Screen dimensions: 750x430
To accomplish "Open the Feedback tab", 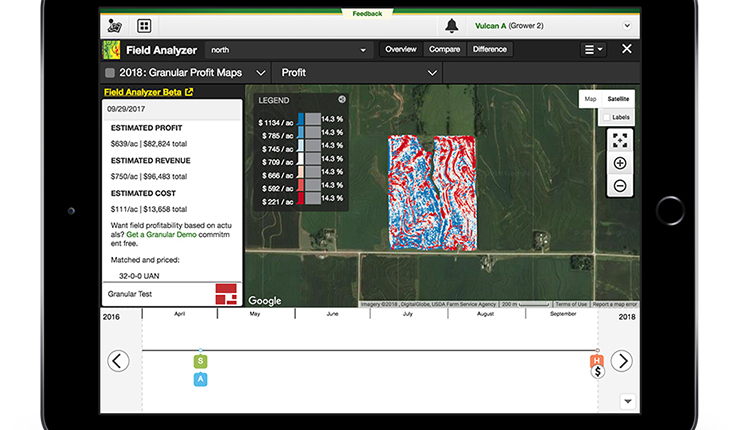I will point(367,13).
